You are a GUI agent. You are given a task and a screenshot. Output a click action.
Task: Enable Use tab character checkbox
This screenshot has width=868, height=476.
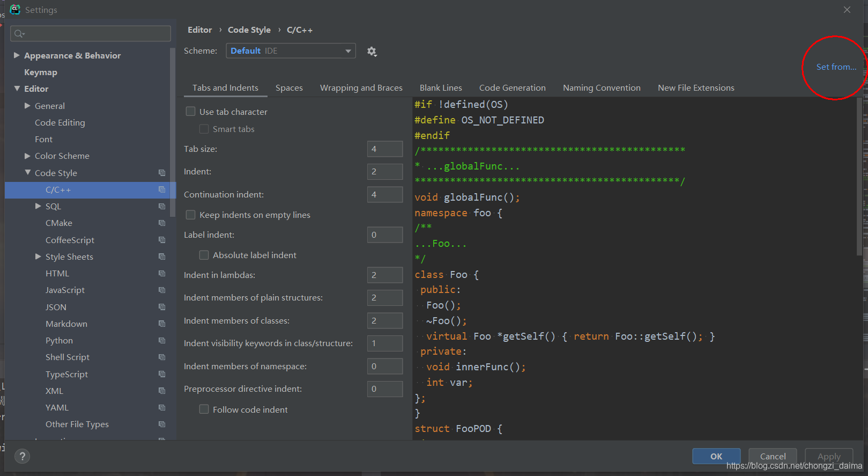click(x=190, y=112)
